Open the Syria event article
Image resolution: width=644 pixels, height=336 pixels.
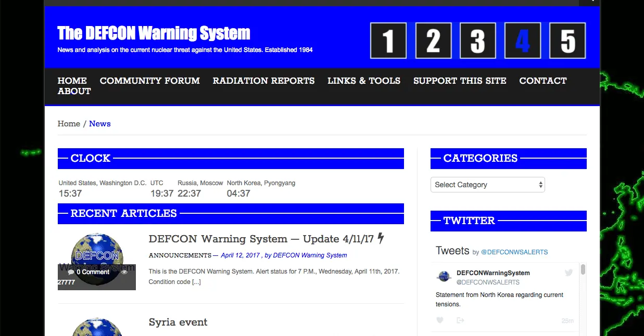click(178, 322)
